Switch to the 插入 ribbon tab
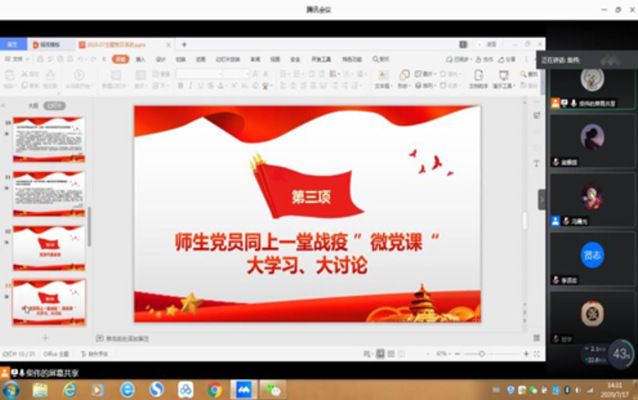This screenshot has width=638, height=400. [140, 59]
